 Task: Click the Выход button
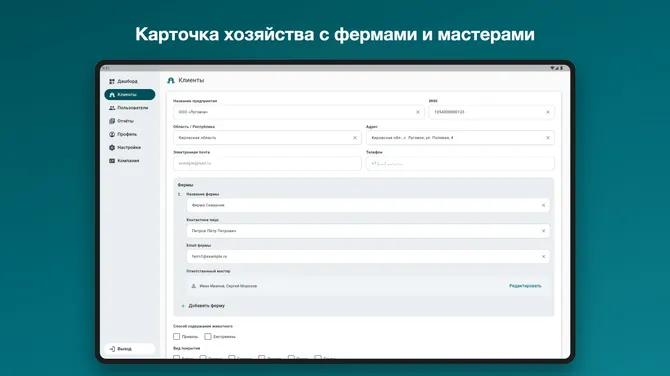click(129, 349)
